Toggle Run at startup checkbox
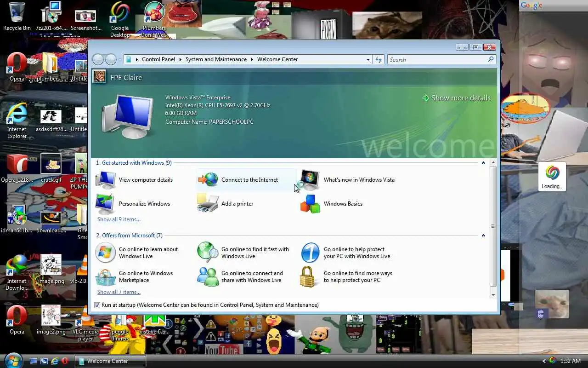 point(97,305)
